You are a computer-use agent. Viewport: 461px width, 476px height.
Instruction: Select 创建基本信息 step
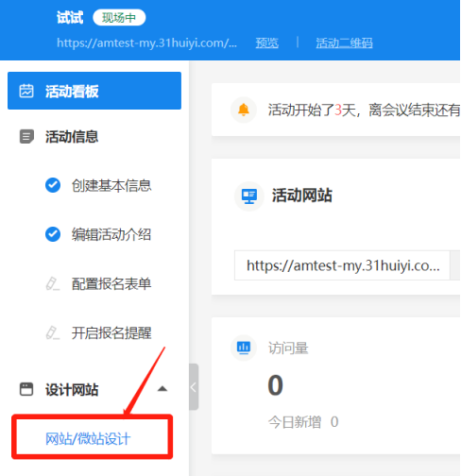point(111,185)
